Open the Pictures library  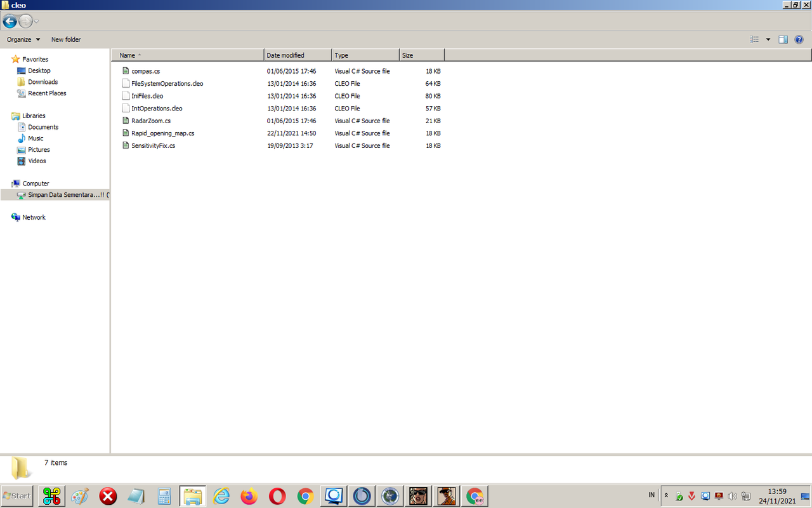coord(39,150)
